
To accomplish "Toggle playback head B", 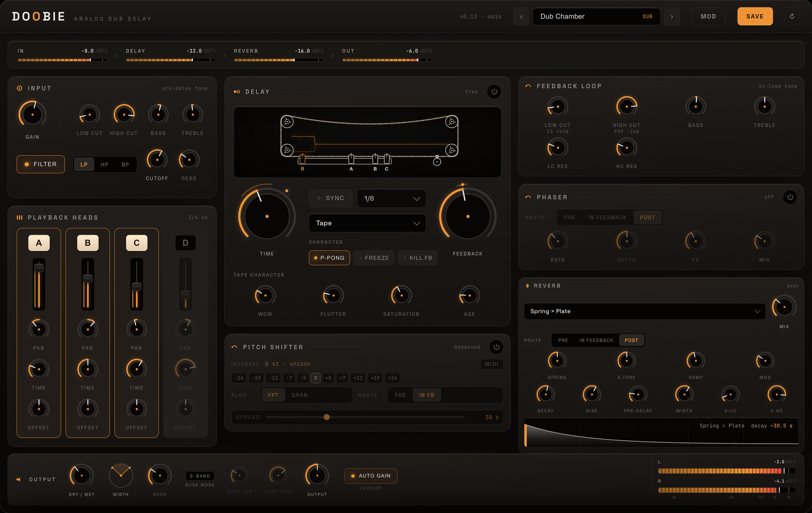I will pos(88,243).
